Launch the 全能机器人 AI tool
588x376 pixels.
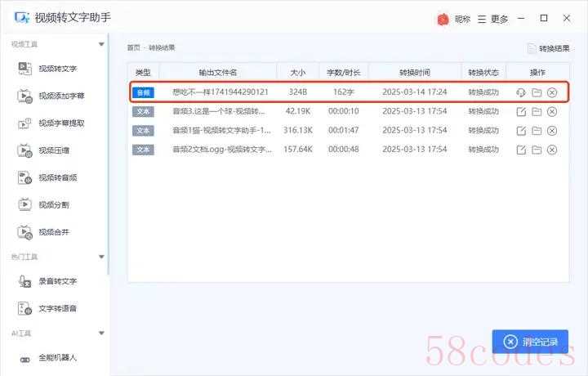(x=57, y=358)
